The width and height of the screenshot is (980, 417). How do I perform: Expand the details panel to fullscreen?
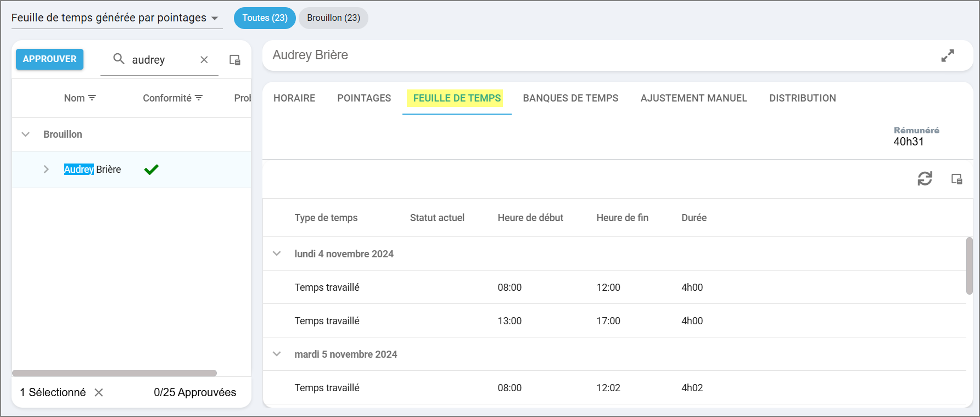point(948,55)
